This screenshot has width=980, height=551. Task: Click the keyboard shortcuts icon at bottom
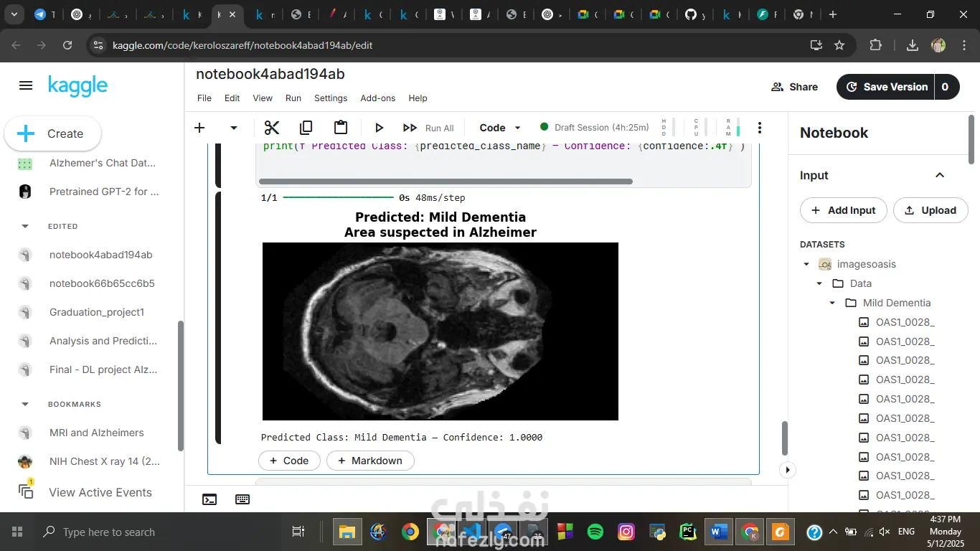point(242,499)
